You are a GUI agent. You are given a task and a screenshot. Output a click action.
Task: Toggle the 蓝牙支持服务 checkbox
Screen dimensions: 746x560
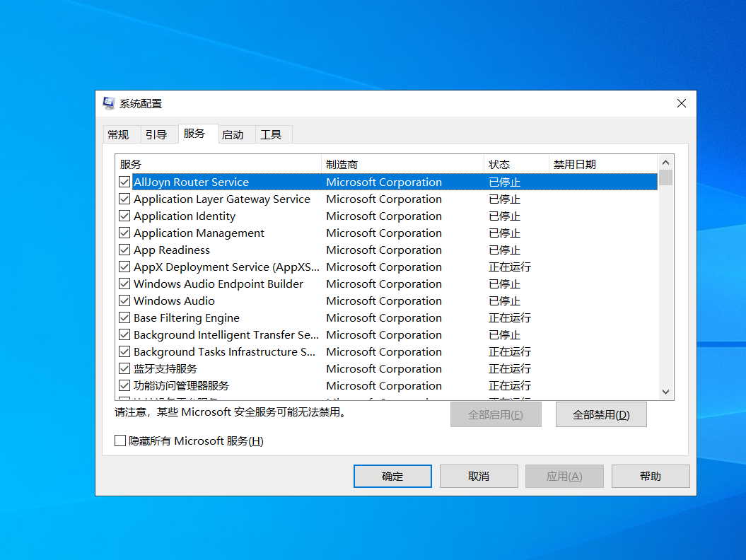[124, 368]
